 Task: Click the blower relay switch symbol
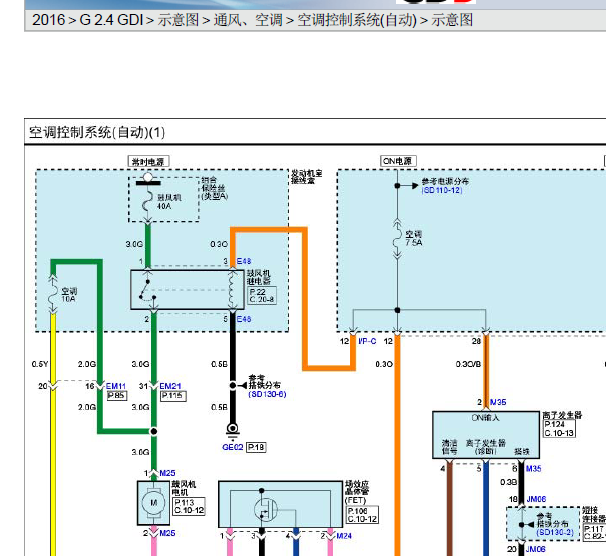[x=148, y=291]
